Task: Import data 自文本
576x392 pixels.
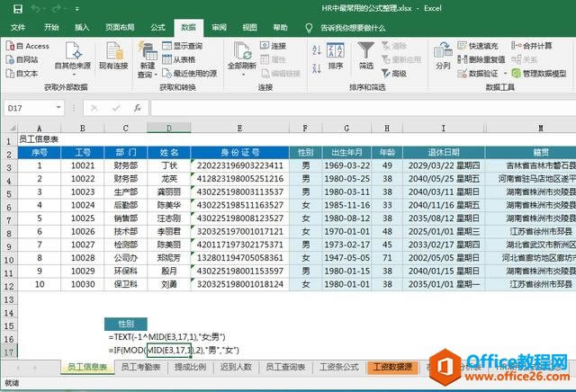Action: click(22, 74)
